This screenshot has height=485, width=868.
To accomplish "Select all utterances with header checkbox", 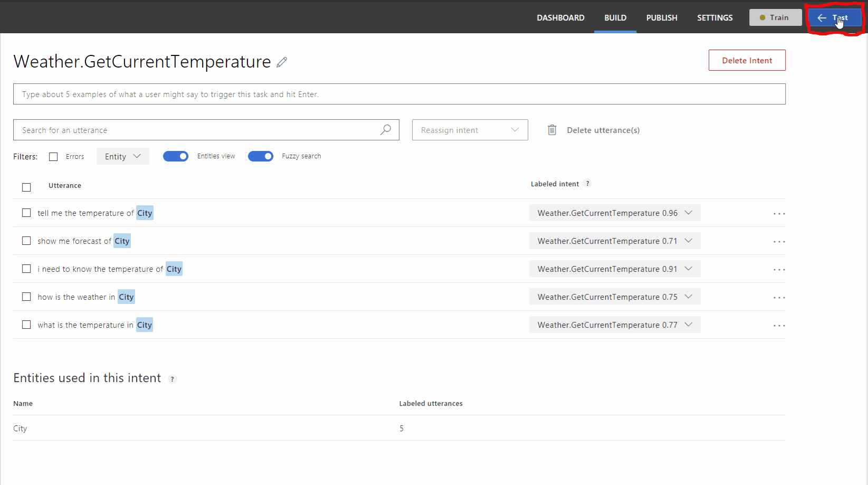I will 26,187.
